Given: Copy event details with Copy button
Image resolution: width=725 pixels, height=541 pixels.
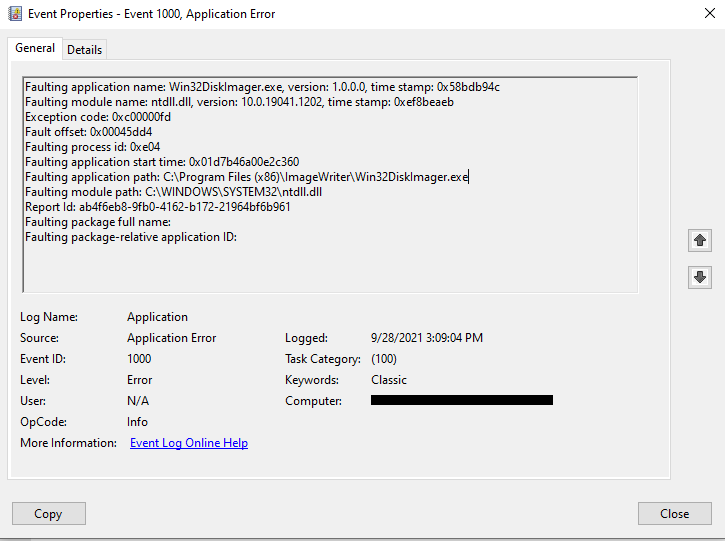Looking at the screenshot, I should [x=49, y=514].
